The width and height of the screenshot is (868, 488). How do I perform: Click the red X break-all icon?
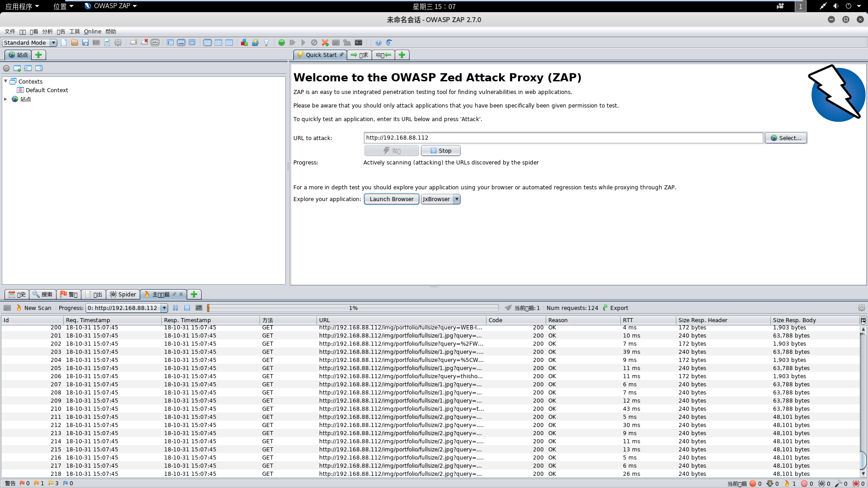click(x=325, y=42)
